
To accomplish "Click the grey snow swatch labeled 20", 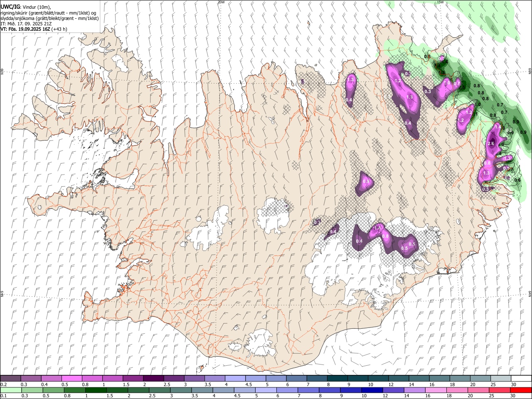I will click(x=480, y=379).
